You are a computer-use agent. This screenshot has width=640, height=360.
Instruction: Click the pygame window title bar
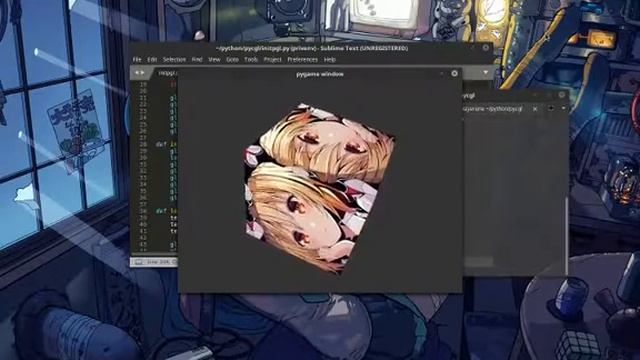(320, 74)
